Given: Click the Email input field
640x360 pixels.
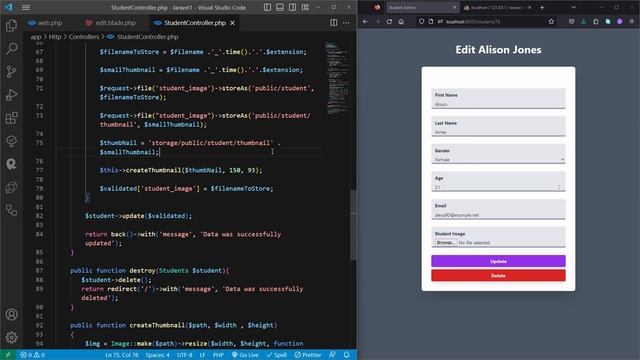Looking at the screenshot, I should point(498,209).
